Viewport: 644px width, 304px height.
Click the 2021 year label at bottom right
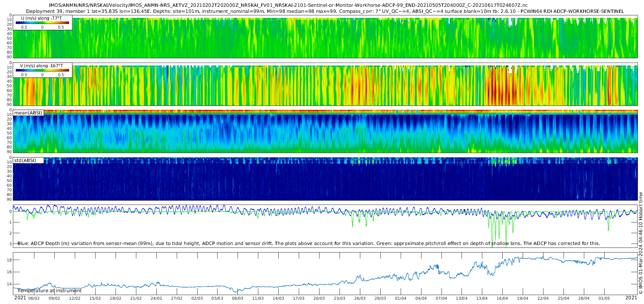pos(631,298)
